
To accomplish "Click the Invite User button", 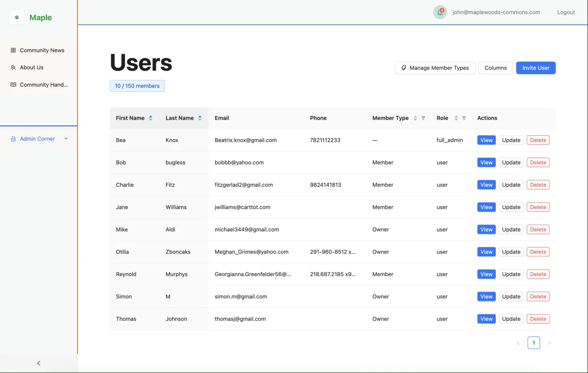I will click(536, 68).
